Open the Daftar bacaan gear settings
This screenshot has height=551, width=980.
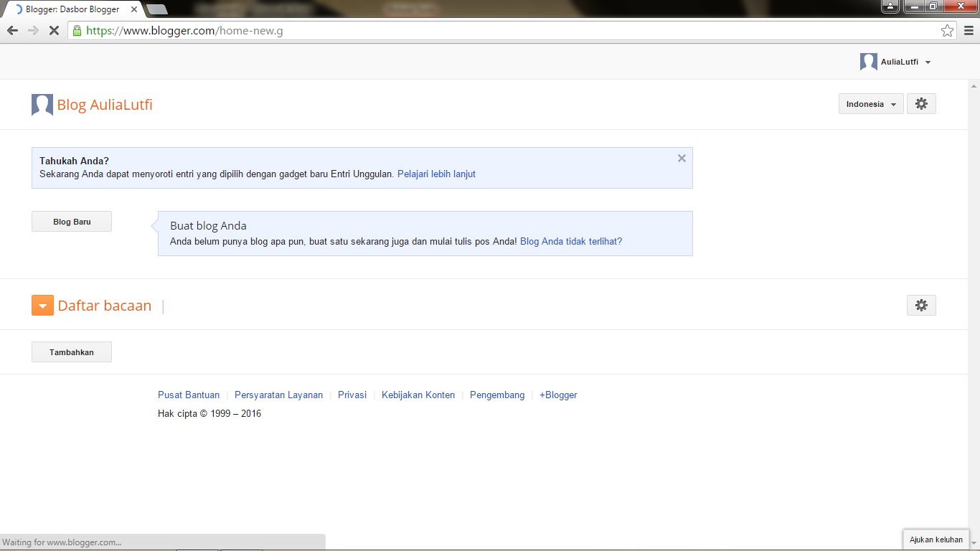click(x=921, y=306)
